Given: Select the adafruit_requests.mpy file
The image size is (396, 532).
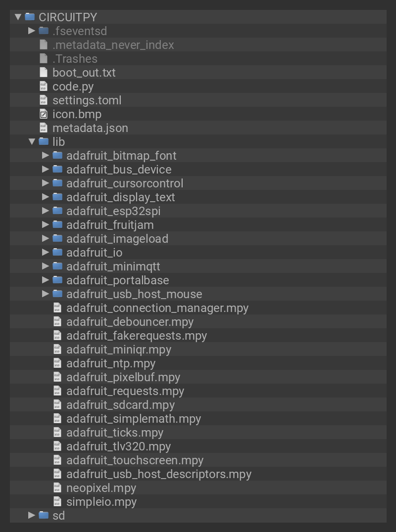Looking at the screenshot, I should point(125,391).
